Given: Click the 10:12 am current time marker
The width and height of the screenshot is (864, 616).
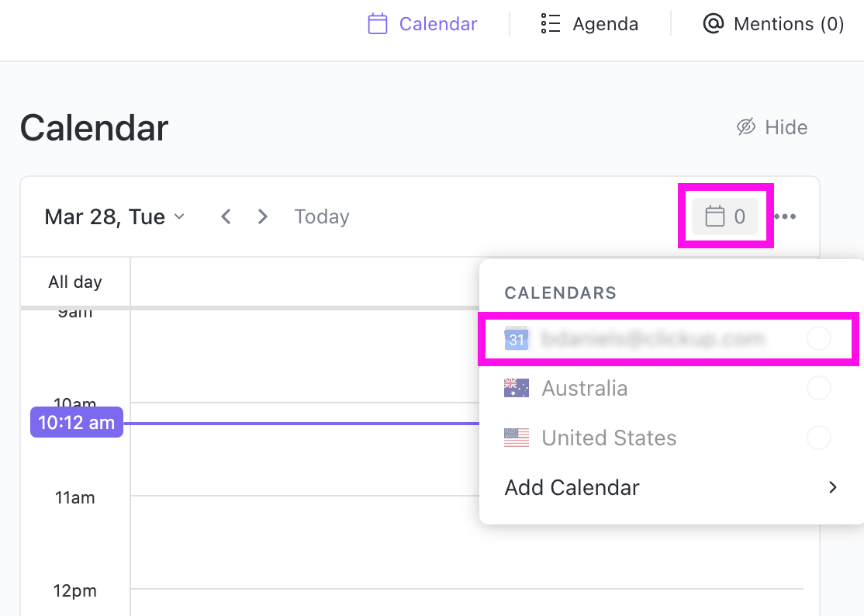Looking at the screenshot, I should 77,423.
